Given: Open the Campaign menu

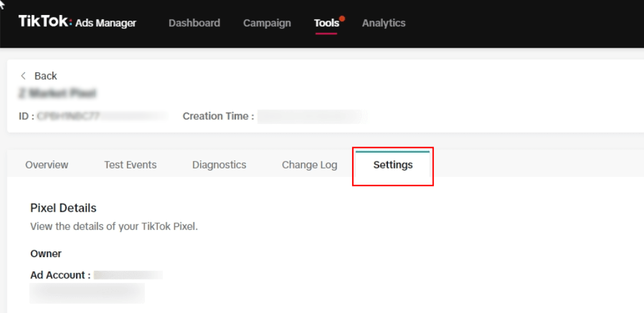Looking at the screenshot, I should tap(267, 23).
